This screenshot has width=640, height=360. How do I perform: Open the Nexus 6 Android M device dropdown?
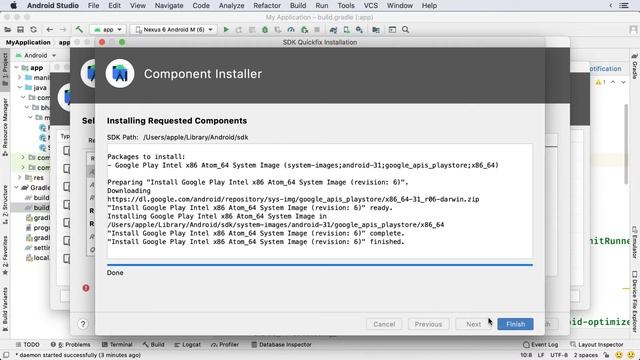tap(174, 29)
